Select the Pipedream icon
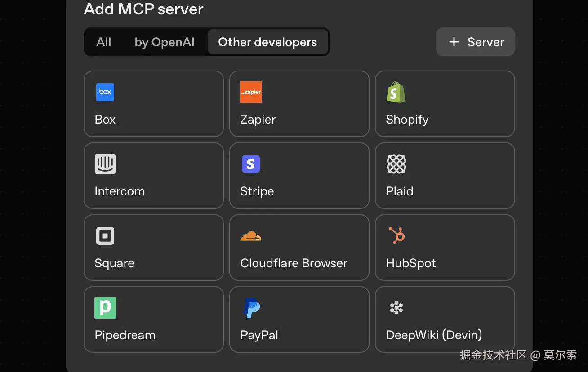 click(x=105, y=308)
